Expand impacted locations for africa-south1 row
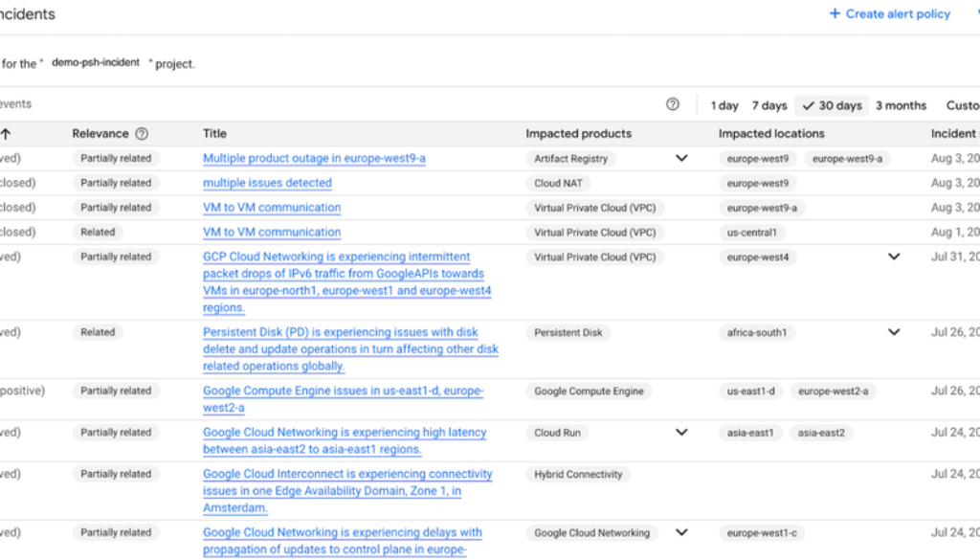Image resolution: width=980 pixels, height=560 pixels. tap(894, 332)
